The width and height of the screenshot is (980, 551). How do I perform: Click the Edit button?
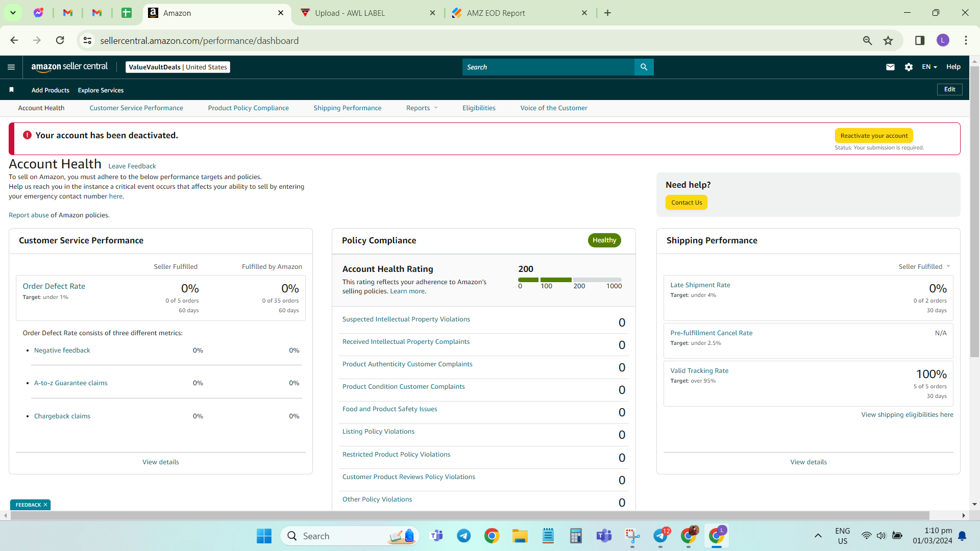[x=949, y=89]
